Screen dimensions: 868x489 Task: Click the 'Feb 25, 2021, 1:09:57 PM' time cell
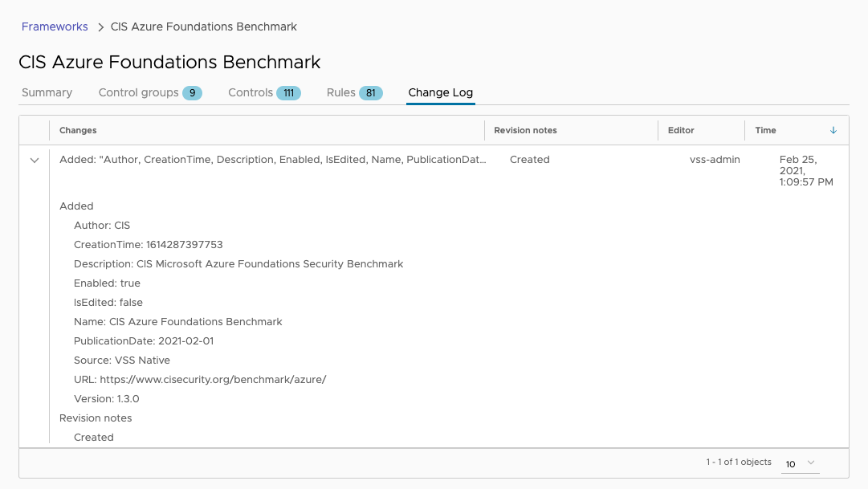click(806, 170)
